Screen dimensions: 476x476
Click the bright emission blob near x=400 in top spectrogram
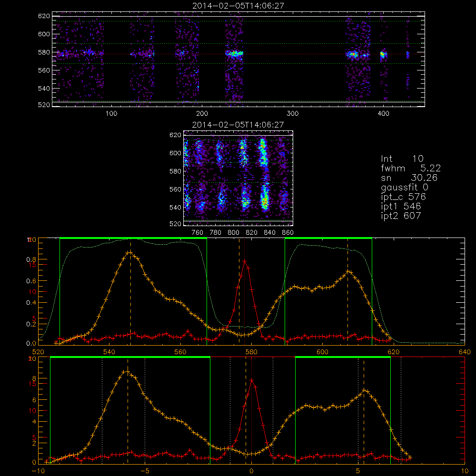[x=383, y=55]
